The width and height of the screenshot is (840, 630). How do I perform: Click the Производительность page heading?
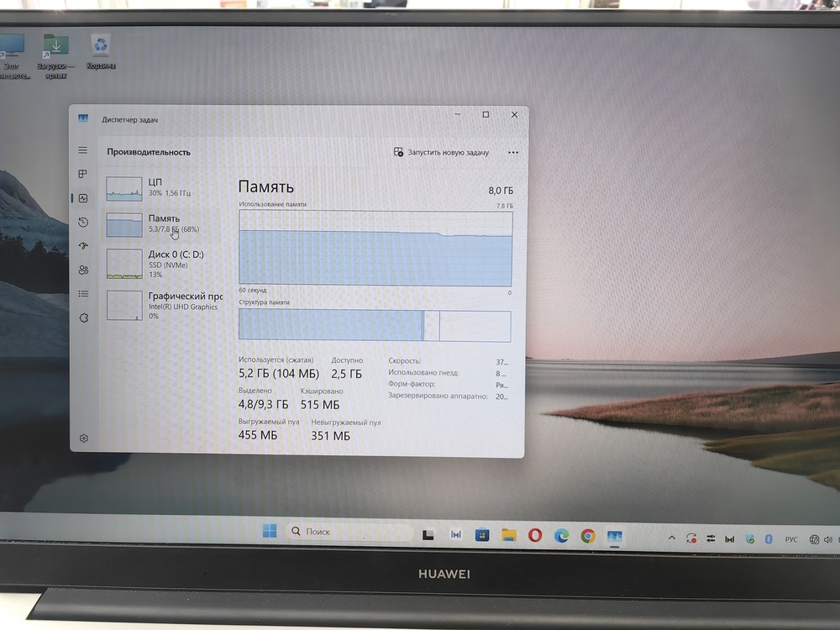coord(149,152)
